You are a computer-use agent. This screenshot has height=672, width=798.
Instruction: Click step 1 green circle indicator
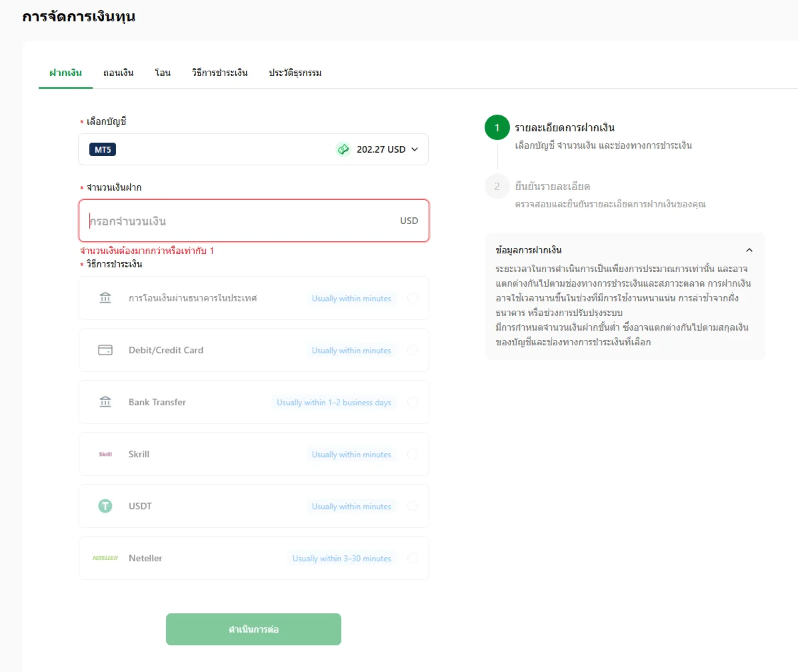click(x=497, y=127)
